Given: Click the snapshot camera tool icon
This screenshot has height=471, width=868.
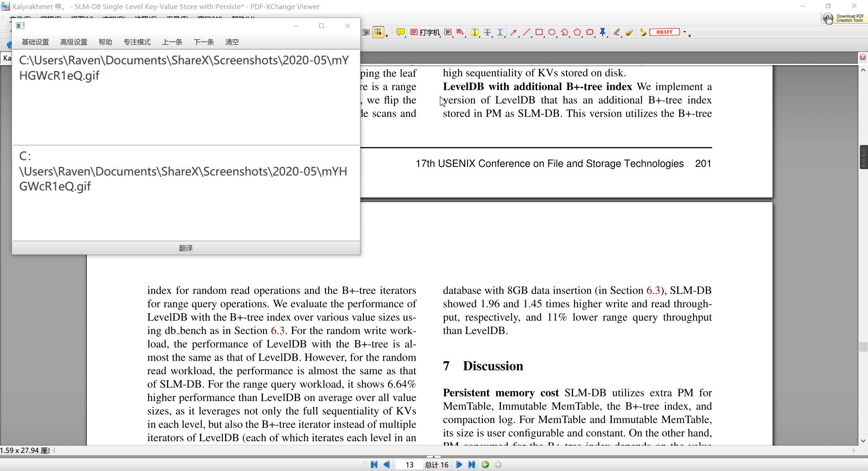Looking at the screenshot, I should click(x=366, y=32).
